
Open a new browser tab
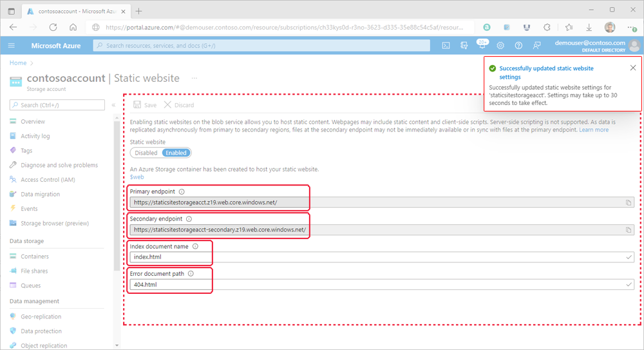click(x=139, y=11)
